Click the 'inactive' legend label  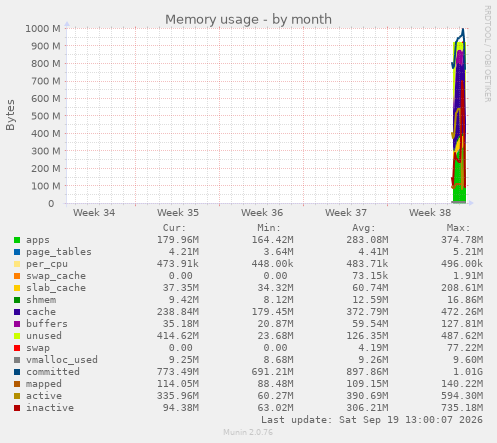(x=50, y=408)
